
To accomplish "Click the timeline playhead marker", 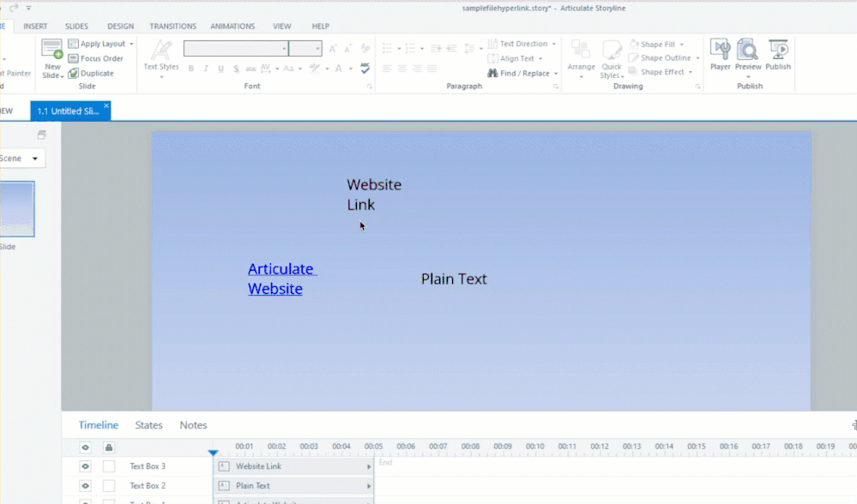I will [213, 453].
